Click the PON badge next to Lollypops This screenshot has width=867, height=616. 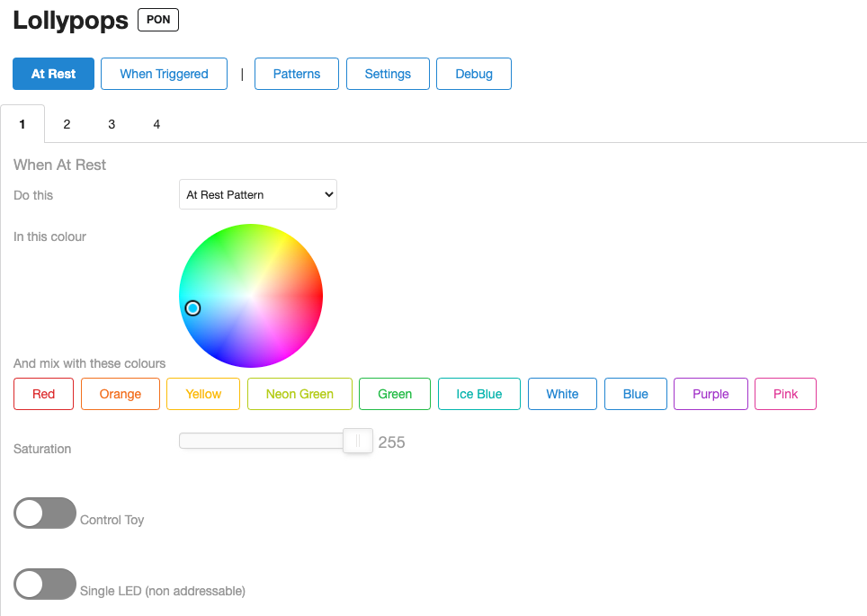tap(158, 20)
